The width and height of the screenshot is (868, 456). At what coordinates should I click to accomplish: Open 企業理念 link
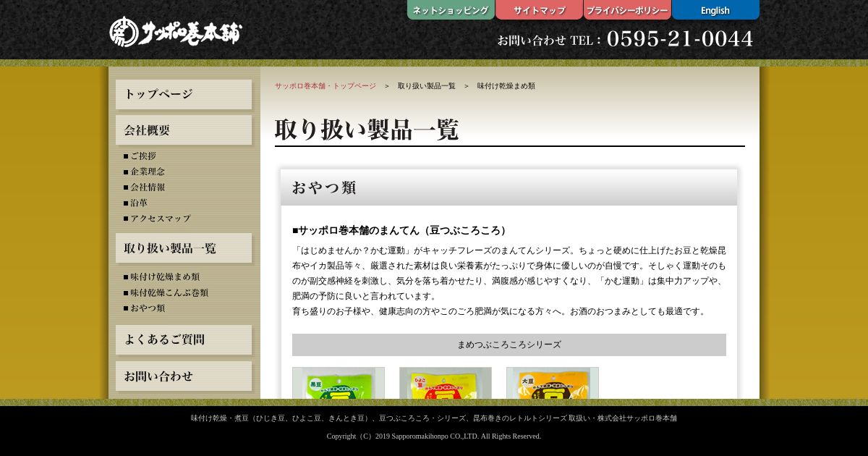(x=144, y=172)
